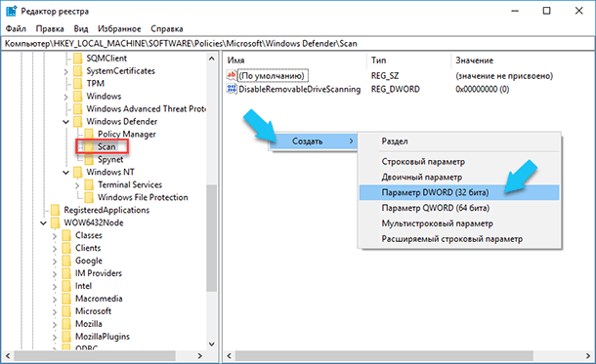The image size is (596, 364).
Task: Click the values pane horizontal scrollbar thumb
Action: (x=384, y=355)
